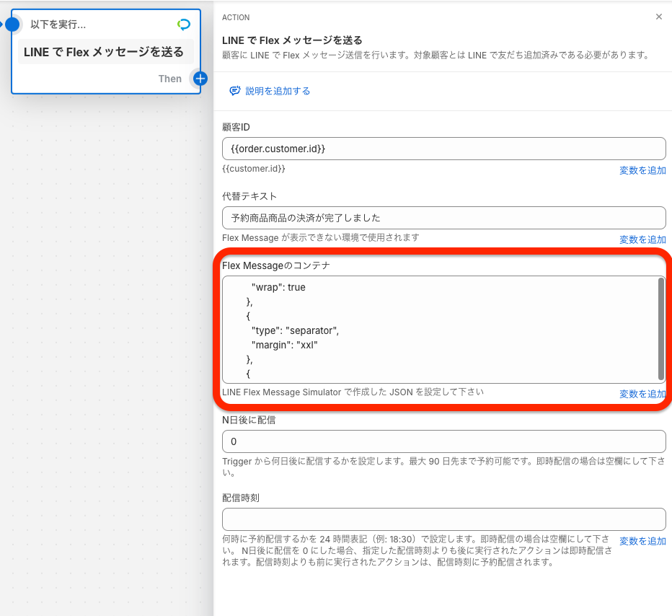Focus the N日後に配信 input field

point(443,441)
